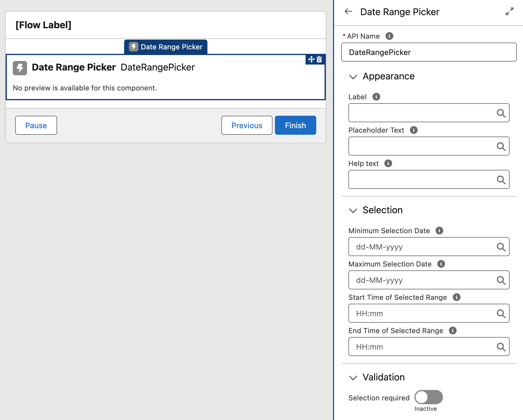Show info for Minimum Selection Date

pyautogui.click(x=439, y=231)
